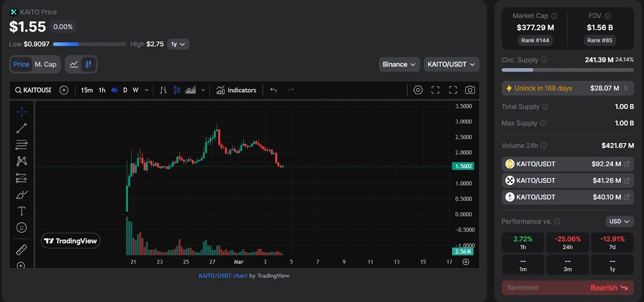Select the 15m timeframe
This screenshot has width=644, height=302.
click(x=87, y=90)
